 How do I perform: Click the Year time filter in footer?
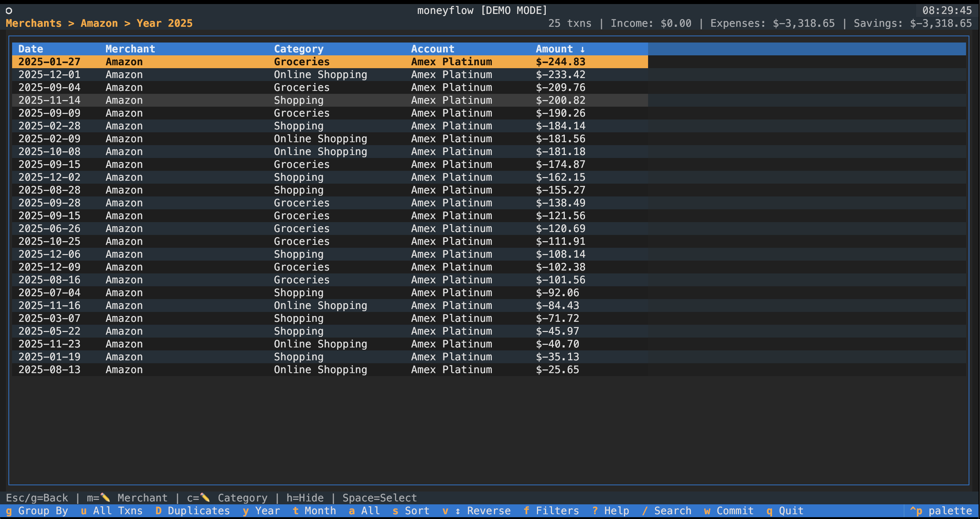[x=262, y=511]
